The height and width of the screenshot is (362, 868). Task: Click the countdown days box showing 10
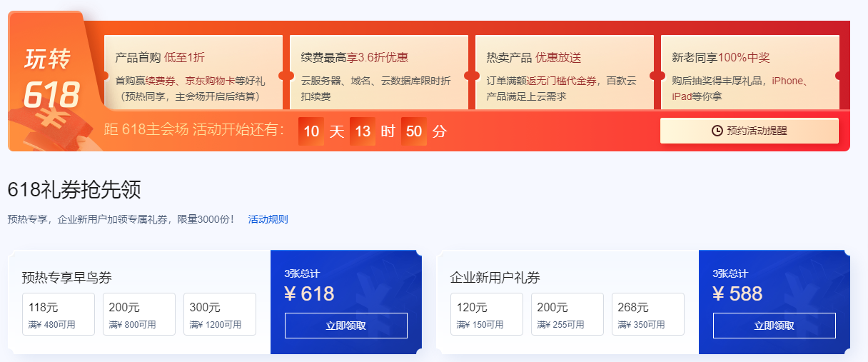(x=311, y=131)
